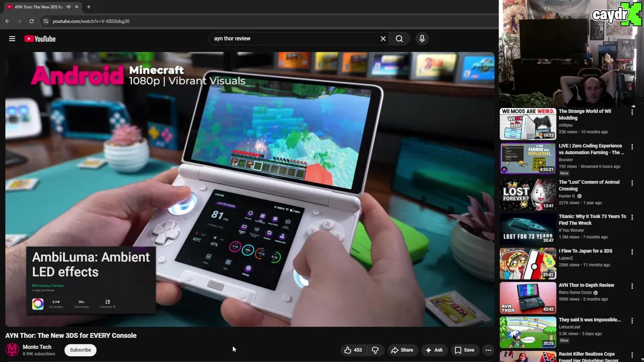
Task: Open options menu for Wii Modding video
Action: (x=632, y=112)
